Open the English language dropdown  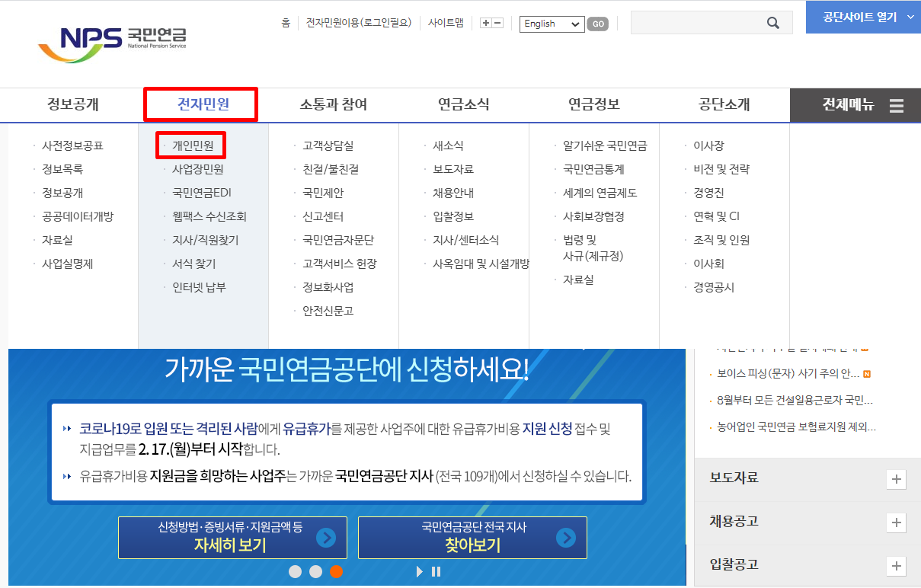tap(552, 24)
